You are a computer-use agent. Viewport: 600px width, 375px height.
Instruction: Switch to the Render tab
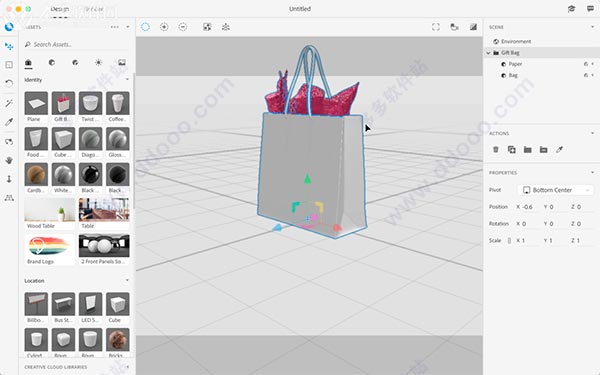pyautogui.click(x=94, y=9)
